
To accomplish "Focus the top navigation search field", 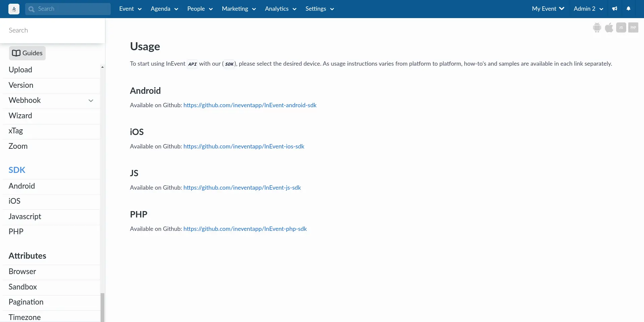I will [68, 9].
